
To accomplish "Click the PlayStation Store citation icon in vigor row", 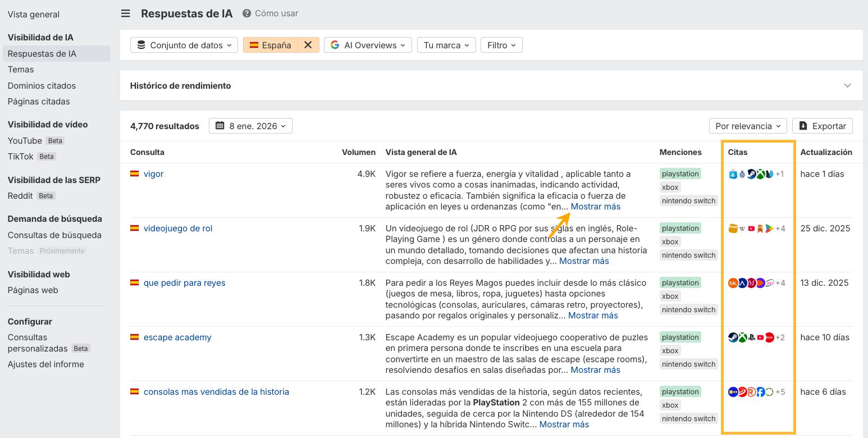I will click(x=733, y=175).
